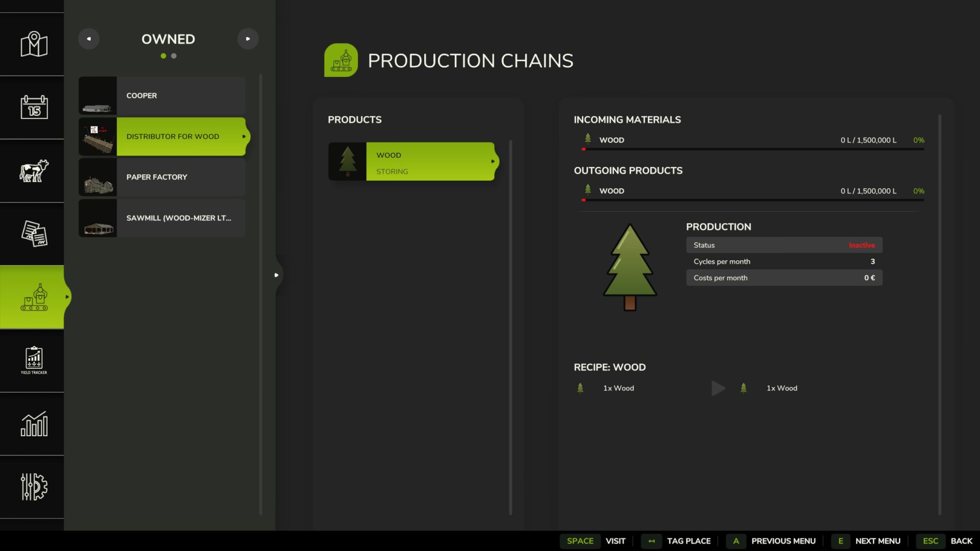This screenshot has height=551, width=980.
Task: Open the animals cow icon
Action: click(34, 170)
